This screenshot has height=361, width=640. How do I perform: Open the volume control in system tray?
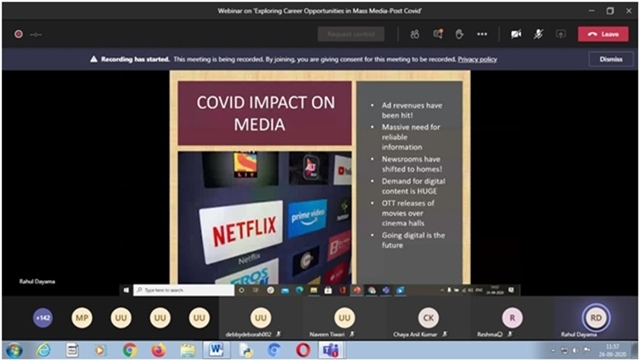(575, 350)
